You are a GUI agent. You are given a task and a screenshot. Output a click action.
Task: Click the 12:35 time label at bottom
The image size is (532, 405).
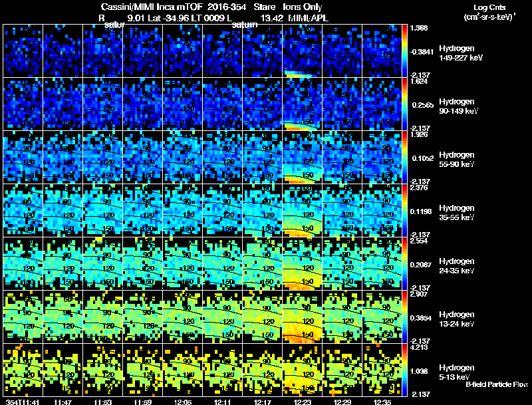pyautogui.click(x=382, y=402)
